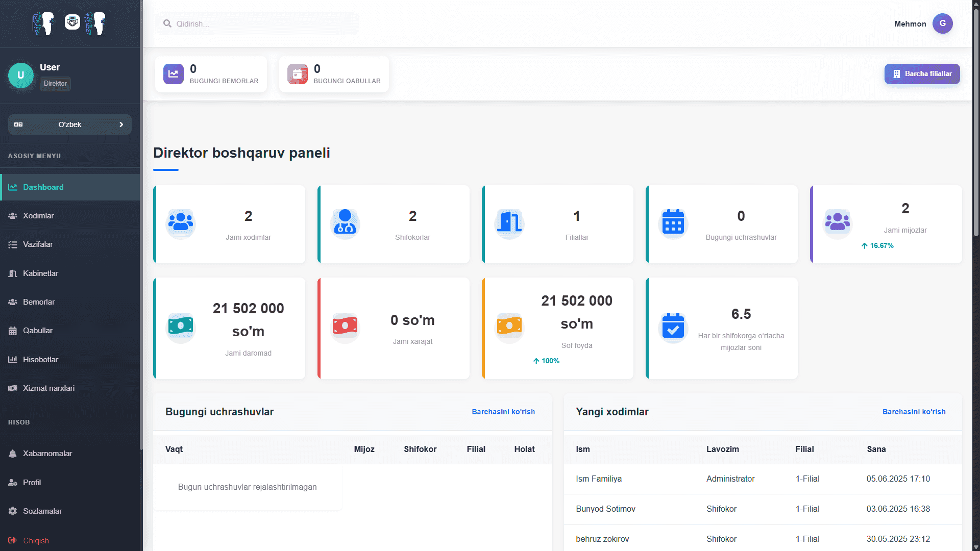This screenshot has width=980, height=551.
Task: Open the Barcha filiallar branch selector
Action: coord(922,74)
